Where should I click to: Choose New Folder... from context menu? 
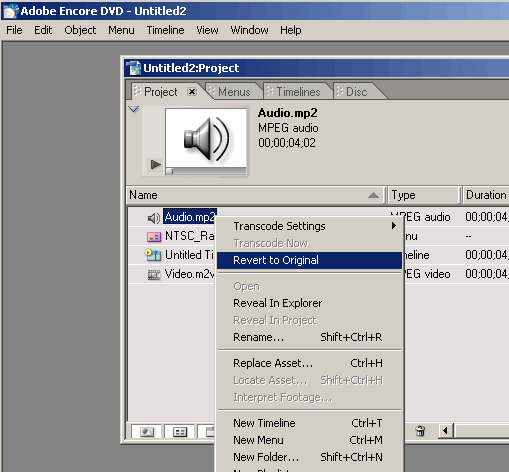point(309,457)
